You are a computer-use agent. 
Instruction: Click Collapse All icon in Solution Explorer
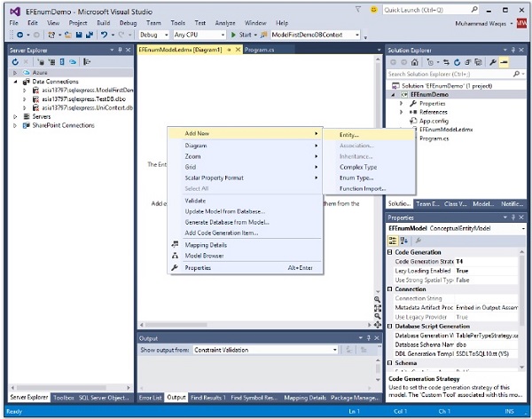468,62
